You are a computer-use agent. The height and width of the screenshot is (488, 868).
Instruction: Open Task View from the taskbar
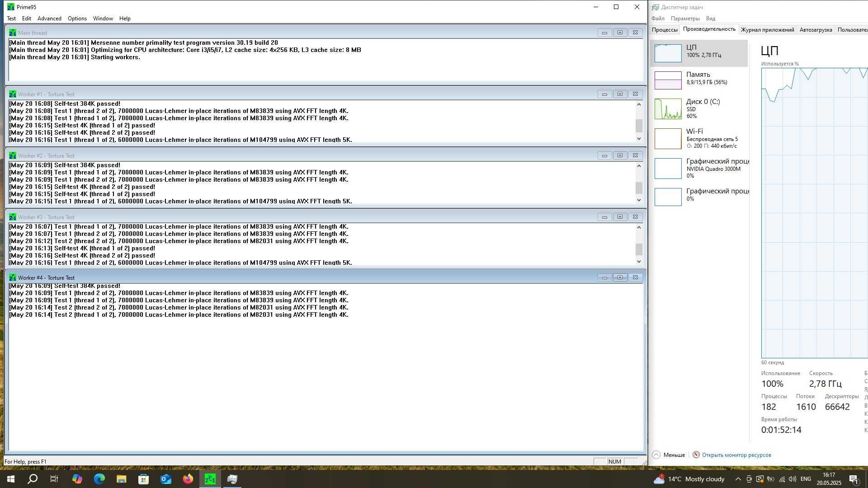[x=54, y=479]
